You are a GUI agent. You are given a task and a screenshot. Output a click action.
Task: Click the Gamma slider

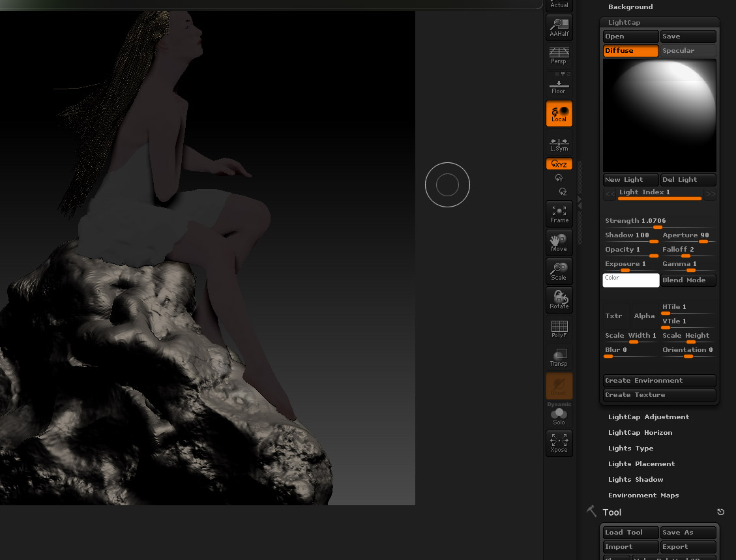point(688,266)
